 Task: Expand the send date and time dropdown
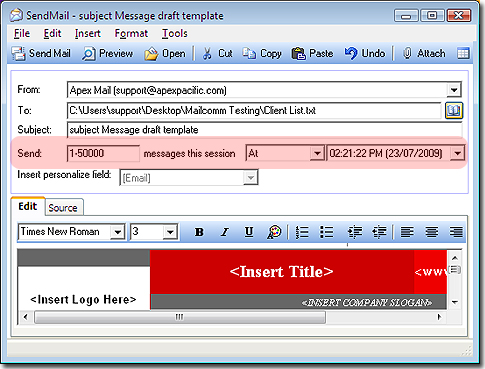click(x=457, y=153)
